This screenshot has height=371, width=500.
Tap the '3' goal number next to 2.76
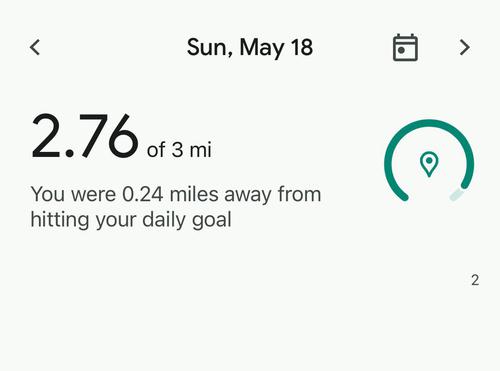(x=177, y=150)
